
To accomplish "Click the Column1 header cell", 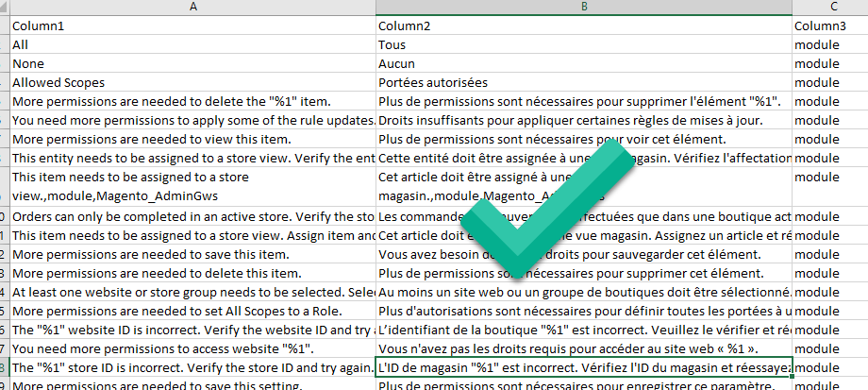I will [x=192, y=26].
